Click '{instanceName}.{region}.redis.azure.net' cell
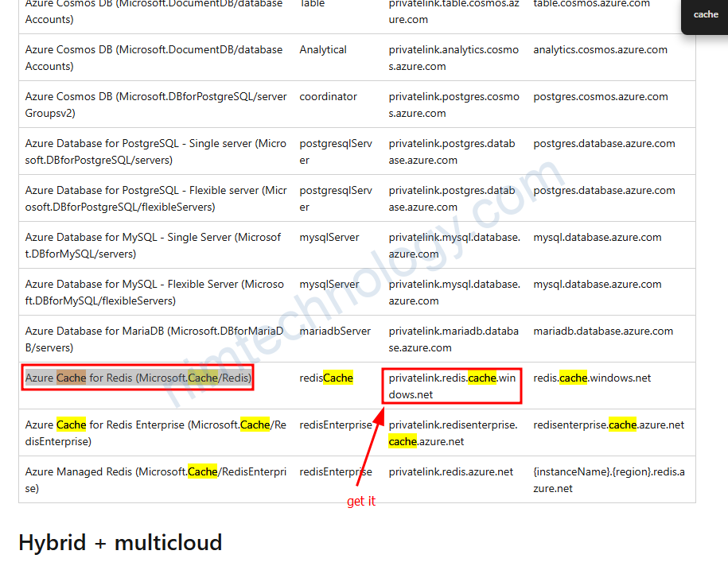728x570 pixels. point(609,479)
